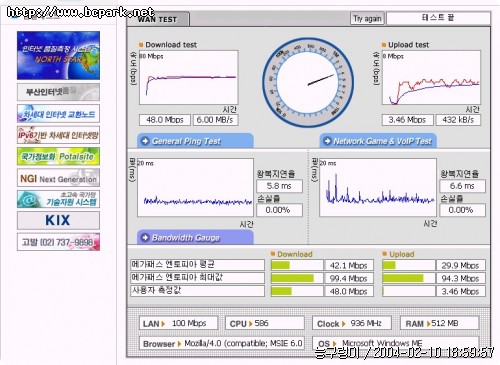Open the KIX banner link
The width and height of the screenshot is (500, 365).
[58, 220]
